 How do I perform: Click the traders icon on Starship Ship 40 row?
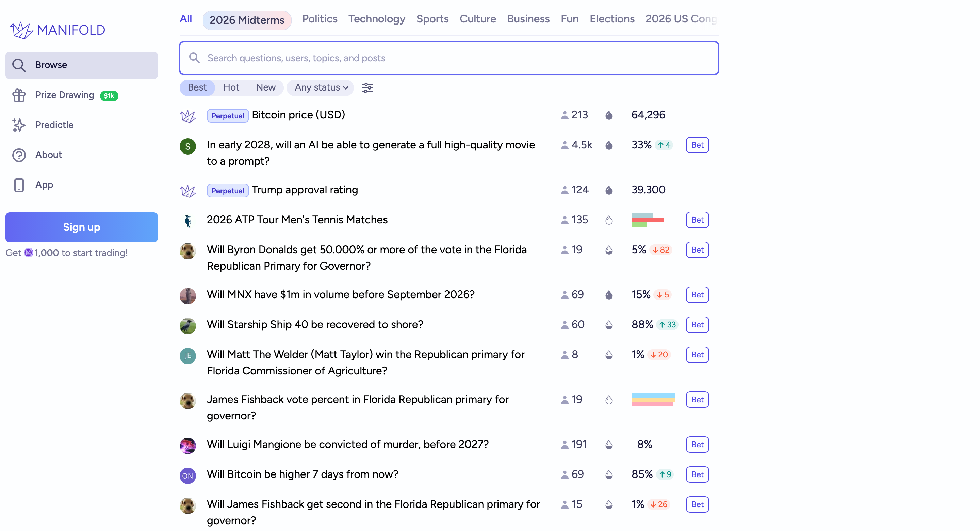pyautogui.click(x=565, y=325)
